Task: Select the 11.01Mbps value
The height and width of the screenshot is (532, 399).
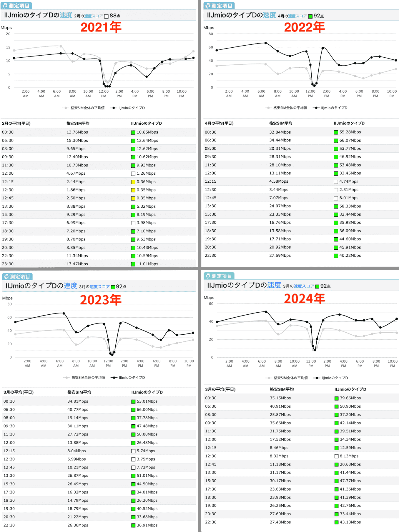Action: coord(147,264)
